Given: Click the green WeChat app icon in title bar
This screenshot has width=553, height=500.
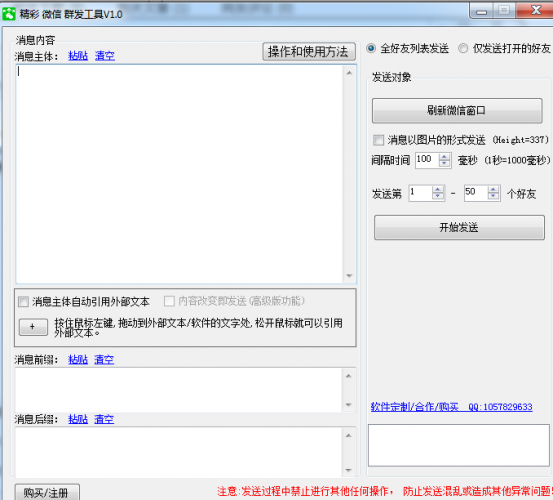Looking at the screenshot, I should (9, 14).
